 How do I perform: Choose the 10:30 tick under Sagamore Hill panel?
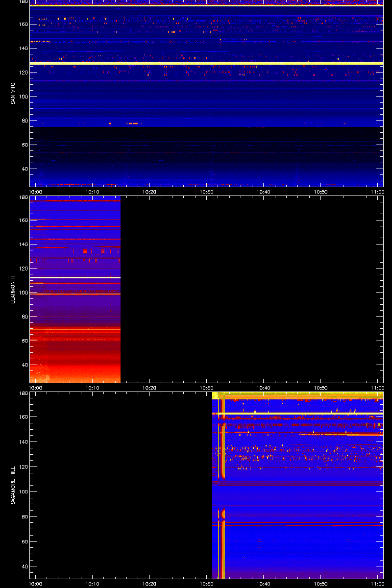[206, 584]
